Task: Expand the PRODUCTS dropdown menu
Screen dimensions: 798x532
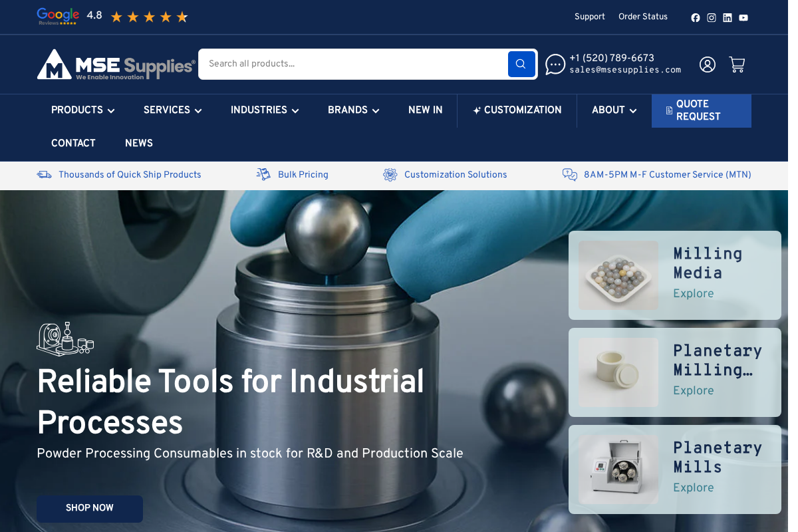Action: pos(82,110)
